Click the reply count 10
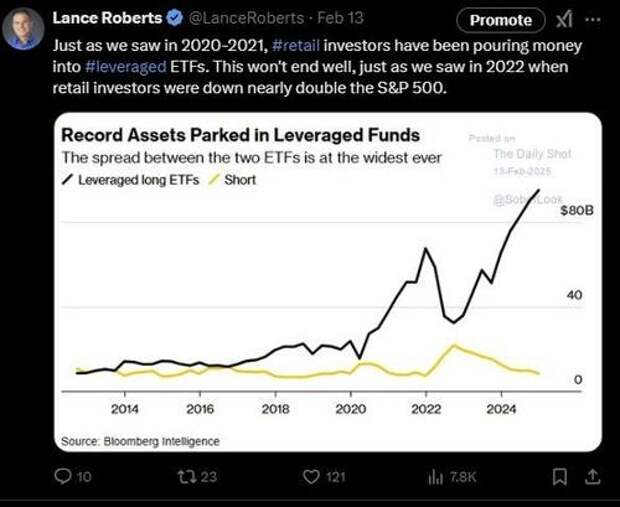 pyautogui.click(x=84, y=477)
